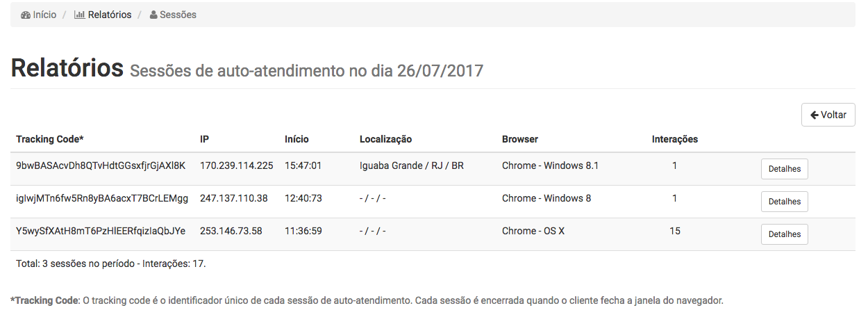This screenshot has width=868, height=324.
Task: Open Detalhes for the Chrome - OS X session
Action: tap(785, 234)
